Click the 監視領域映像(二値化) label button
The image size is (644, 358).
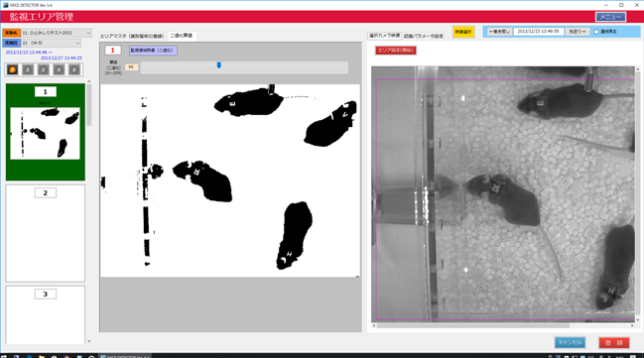(153, 51)
